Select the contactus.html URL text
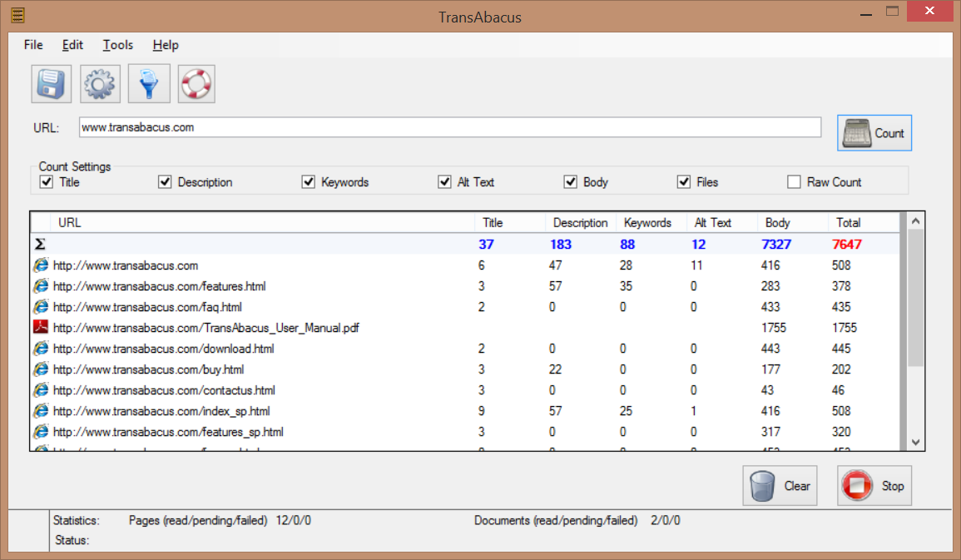 [x=164, y=390]
